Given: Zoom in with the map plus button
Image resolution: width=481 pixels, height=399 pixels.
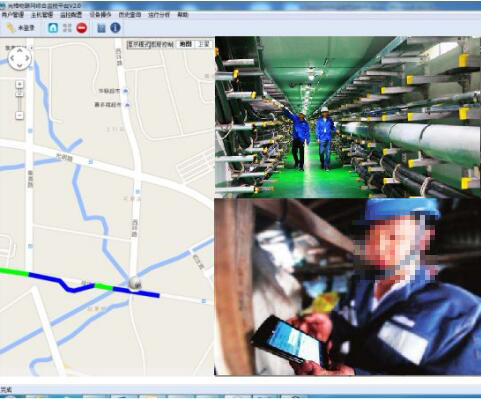Looking at the screenshot, I should pyautogui.click(x=20, y=84).
